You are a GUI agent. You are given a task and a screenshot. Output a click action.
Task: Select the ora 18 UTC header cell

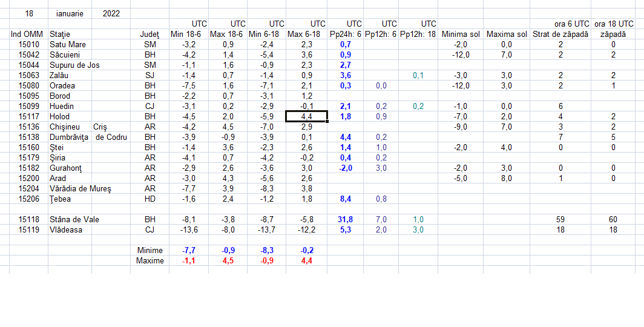[x=614, y=24]
